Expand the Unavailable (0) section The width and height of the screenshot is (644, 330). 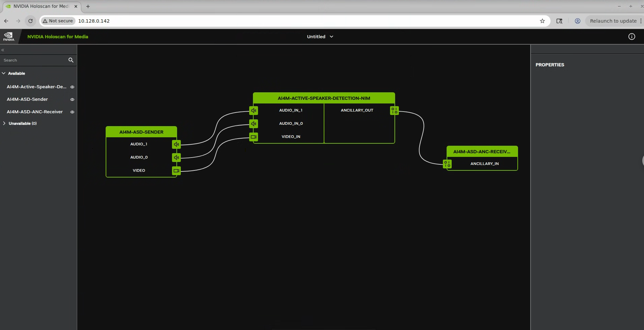(x=4, y=123)
